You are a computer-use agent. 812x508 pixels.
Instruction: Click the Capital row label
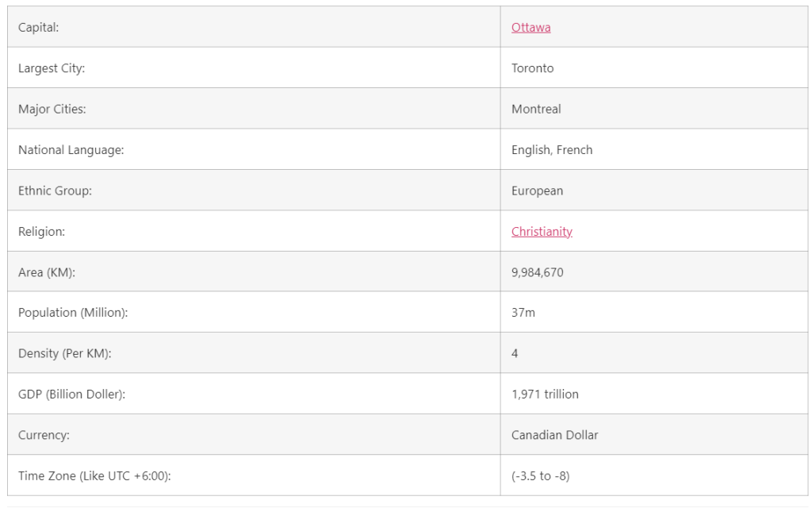(x=39, y=28)
